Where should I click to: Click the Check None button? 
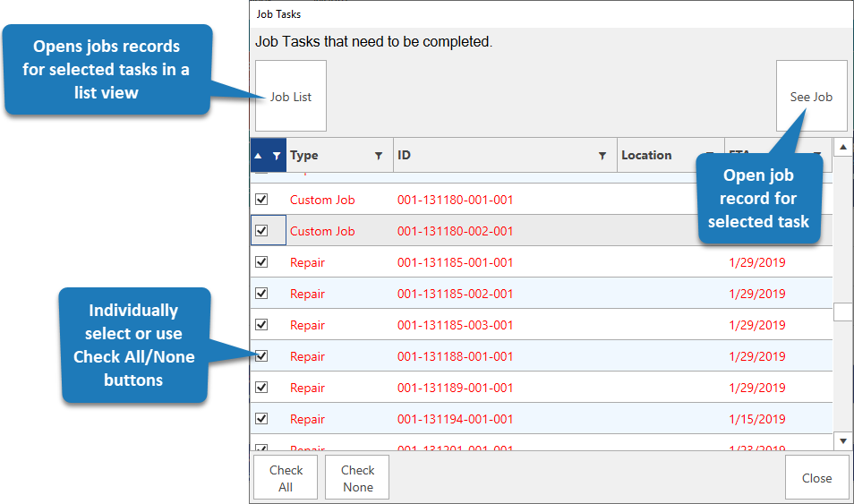[x=357, y=478]
